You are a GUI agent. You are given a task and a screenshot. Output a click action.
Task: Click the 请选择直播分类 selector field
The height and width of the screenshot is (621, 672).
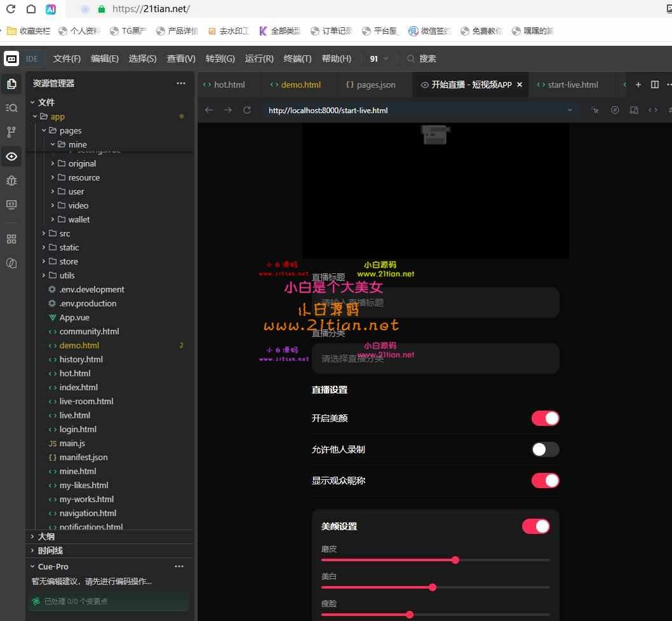[436, 358]
